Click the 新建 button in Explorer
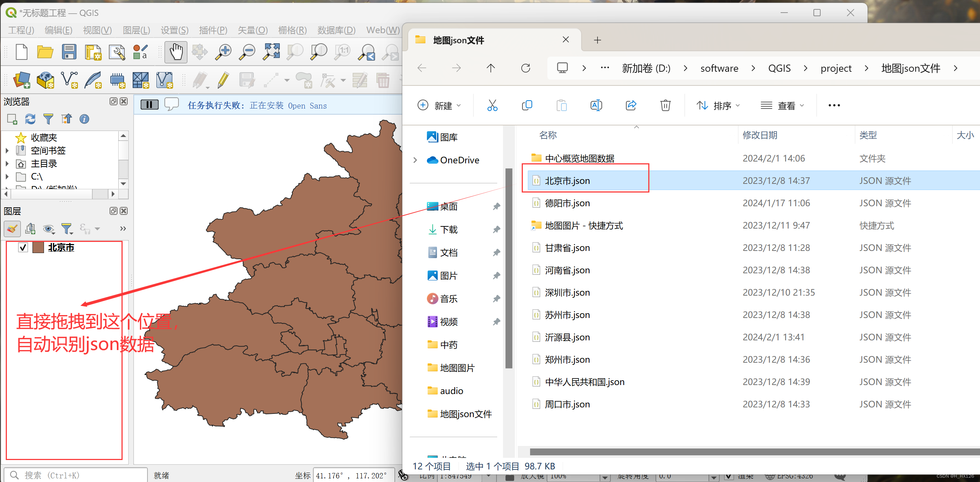This screenshot has width=980, height=482. coord(439,105)
